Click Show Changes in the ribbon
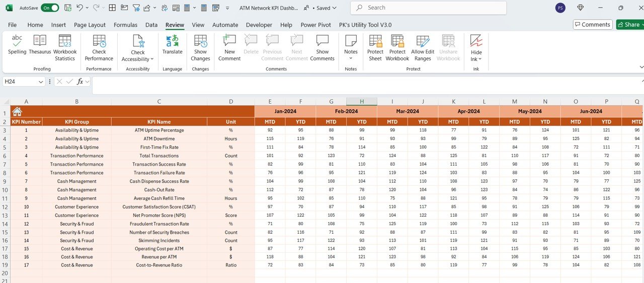This screenshot has height=283, width=644. tap(200, 48)
